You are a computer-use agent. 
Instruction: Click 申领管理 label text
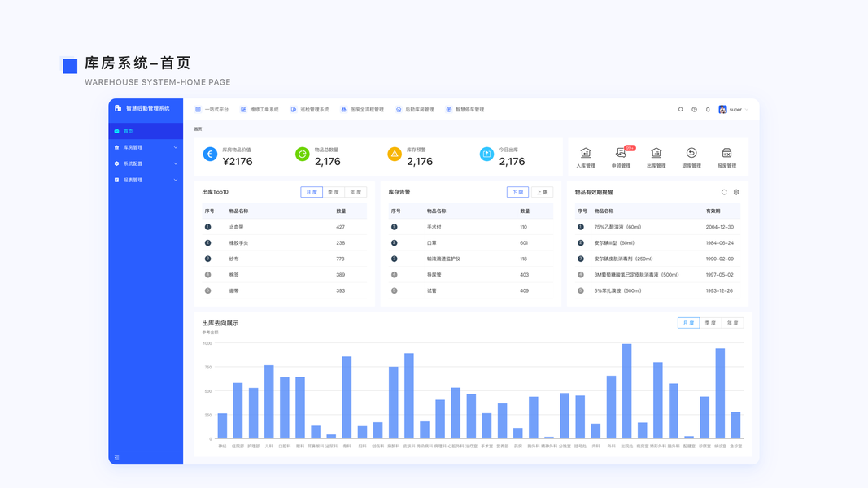coord(622,165)
